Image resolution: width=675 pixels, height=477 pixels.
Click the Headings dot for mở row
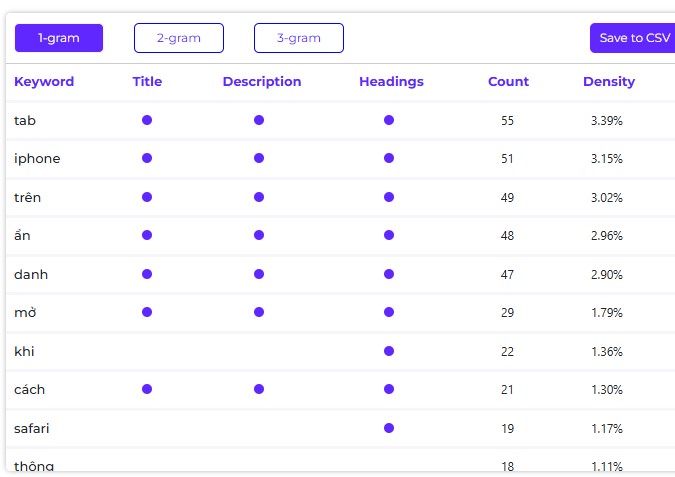389,312
